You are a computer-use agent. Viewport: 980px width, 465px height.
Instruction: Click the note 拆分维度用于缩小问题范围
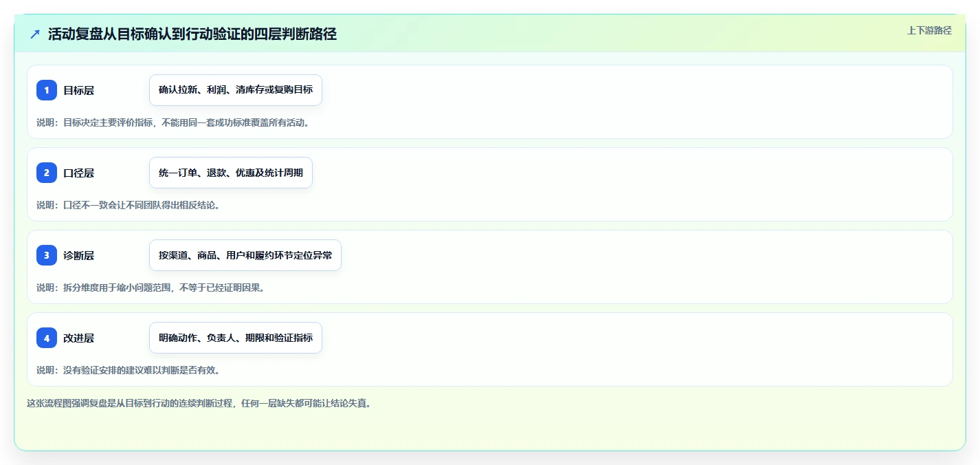[151, 288]
